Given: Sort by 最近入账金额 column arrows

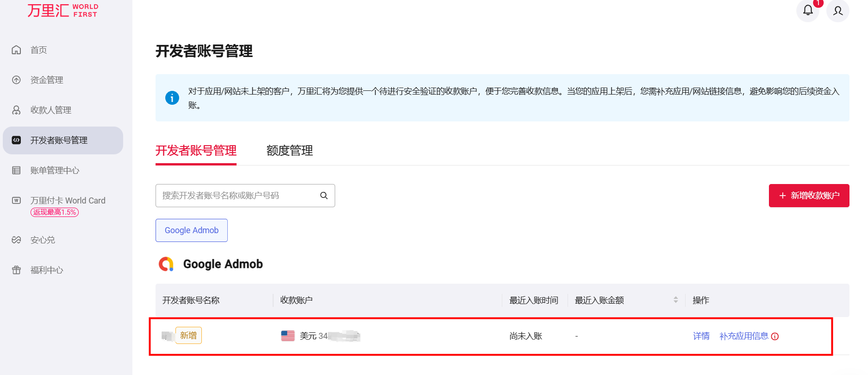Looking at the screenshot, I should pyautogui.click(x=675, y=300).
